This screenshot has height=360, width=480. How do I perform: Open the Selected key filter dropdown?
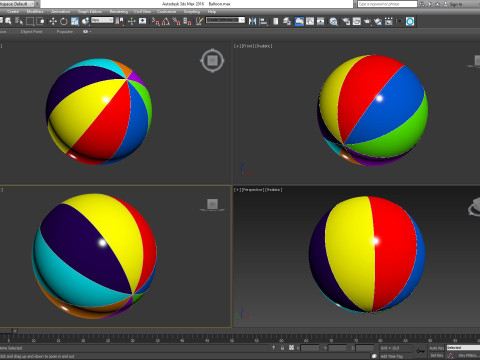pos(463,348)
